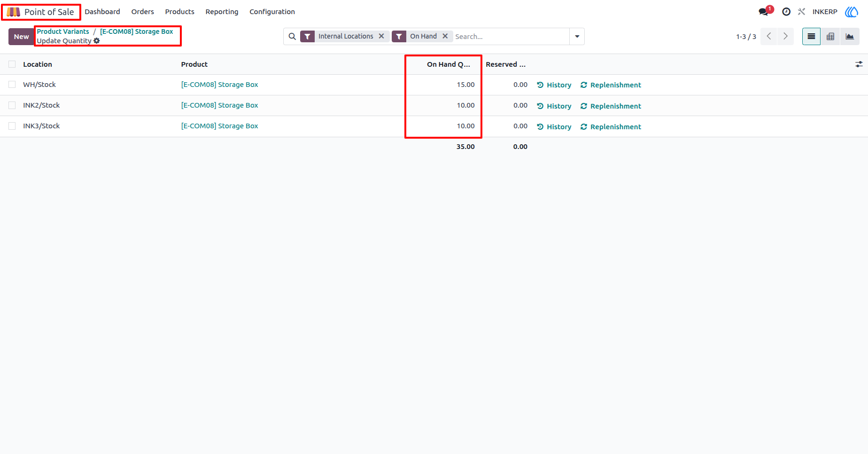The image size is (868, 454).
Task: Sort by the Reserved column header
Action: tap(506, 64)
